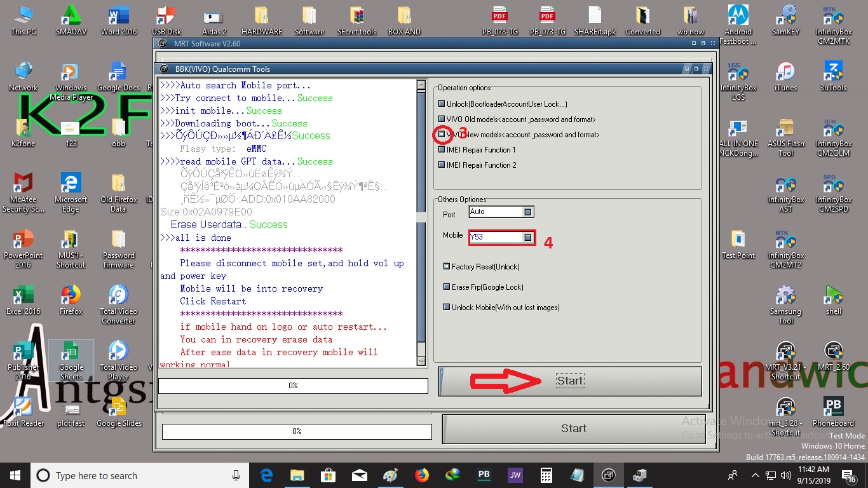Open the 3uTools desktop icon
The width and height of the screenshot is (868, 488).
tap(834, 76)
